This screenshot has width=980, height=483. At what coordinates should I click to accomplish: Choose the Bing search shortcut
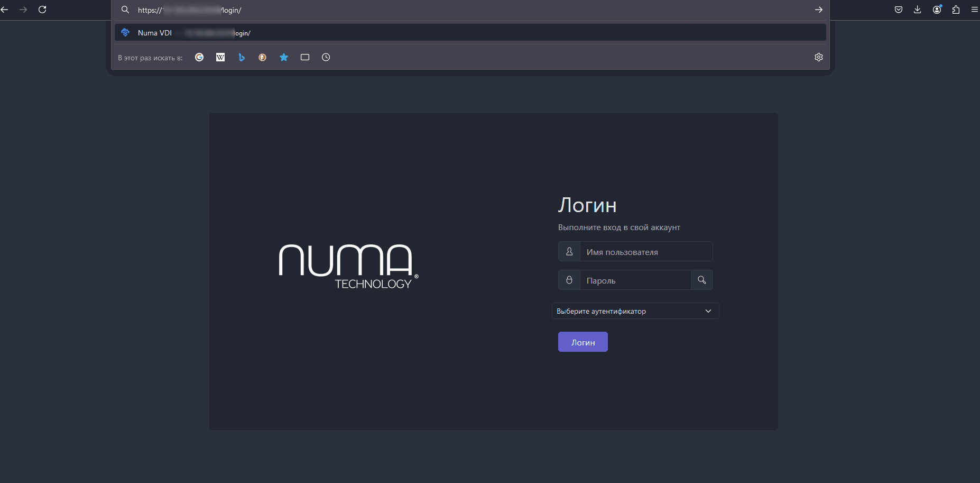coord(242,57)
